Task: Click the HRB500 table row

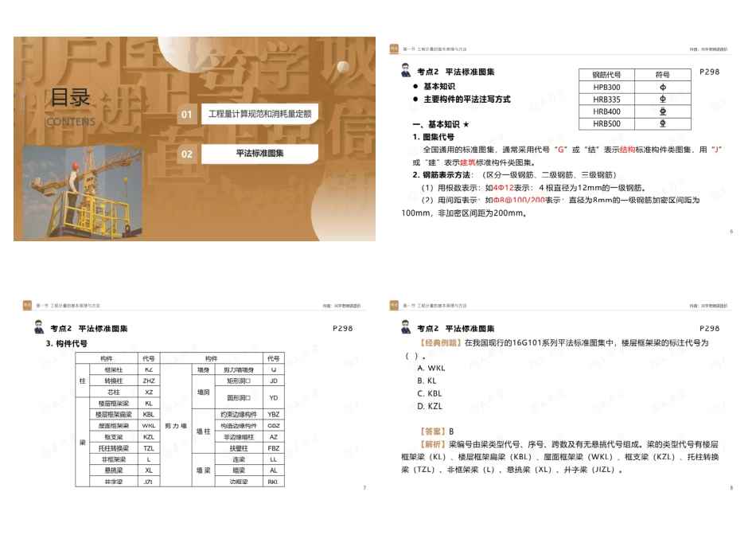Action: coord(609,123)
